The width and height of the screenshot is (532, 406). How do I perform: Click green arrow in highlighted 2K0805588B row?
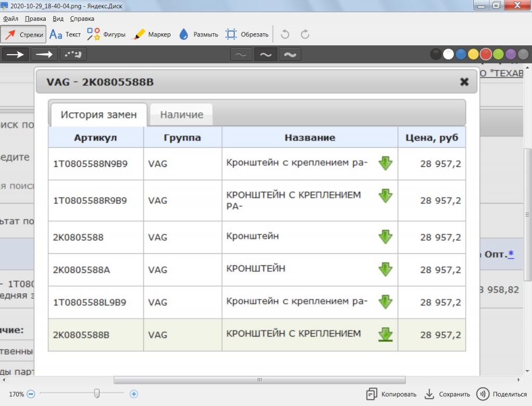(x=385, y=334)
